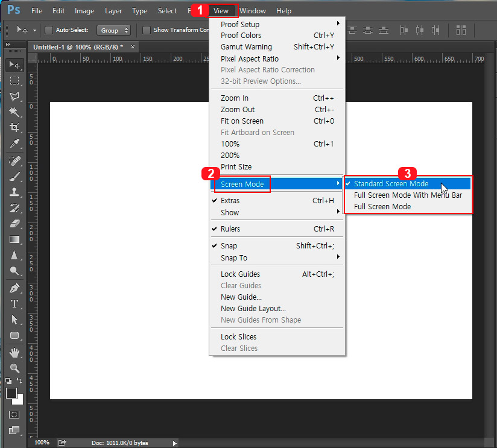Choose Full Screen Mode option
This screenshot has width=497, height=448.
point(408,207)
